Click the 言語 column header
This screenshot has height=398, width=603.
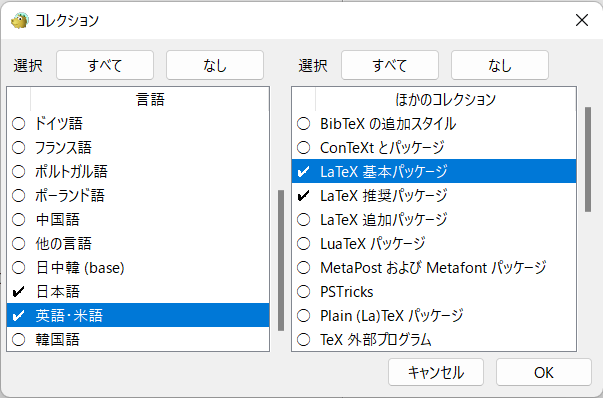(150, 100)
